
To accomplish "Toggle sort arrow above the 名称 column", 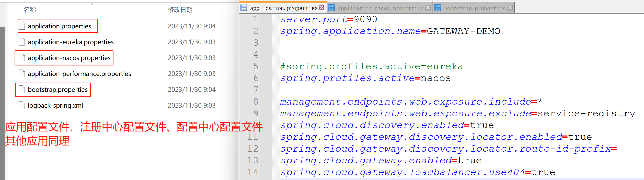I will coord(93,4).
